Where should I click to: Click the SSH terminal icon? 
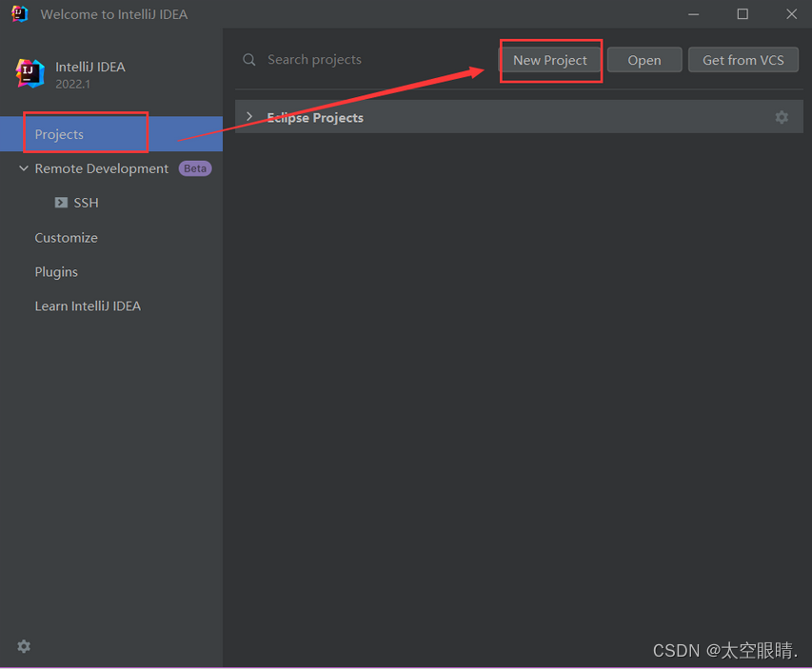61,203
